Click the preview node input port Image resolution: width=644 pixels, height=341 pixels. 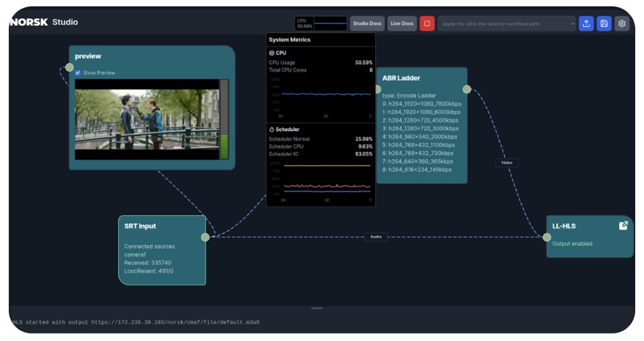pos(69,67)
